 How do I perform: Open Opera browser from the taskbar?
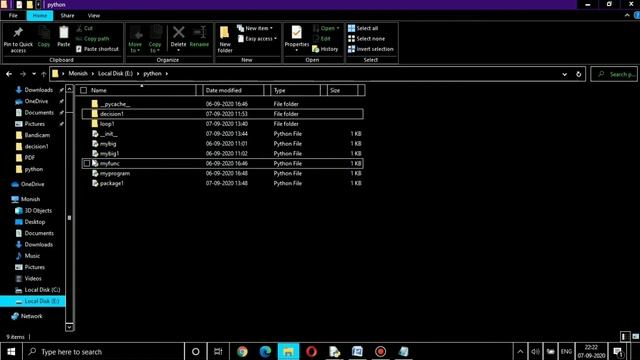pos(311,351)
